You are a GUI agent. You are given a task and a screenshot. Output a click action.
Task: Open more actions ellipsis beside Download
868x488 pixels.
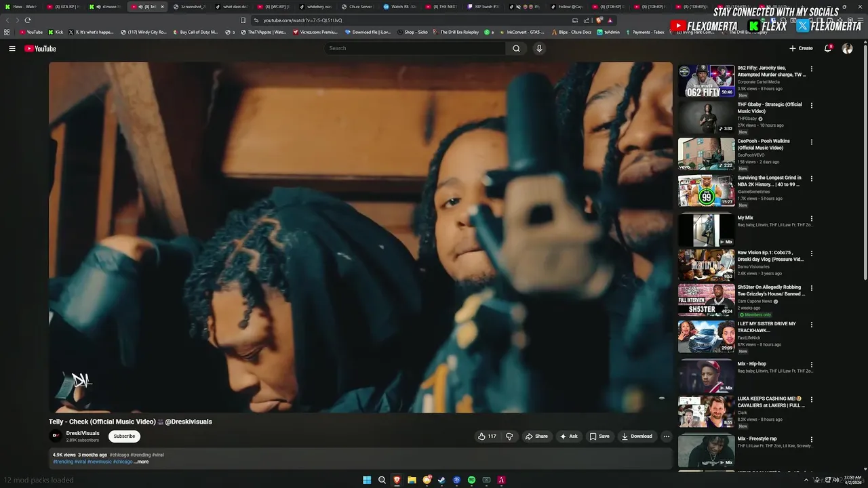667,436
